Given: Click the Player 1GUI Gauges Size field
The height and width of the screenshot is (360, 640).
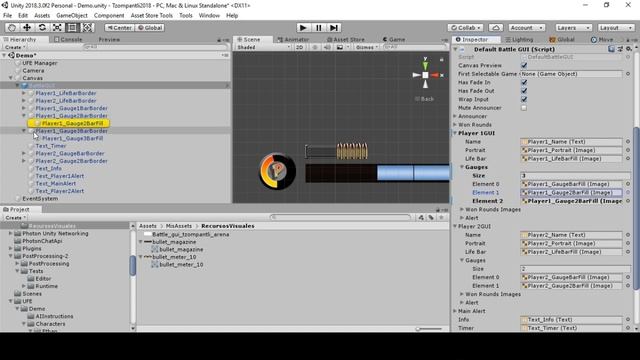Looking at the screenshot, I should tap(576, 176).
